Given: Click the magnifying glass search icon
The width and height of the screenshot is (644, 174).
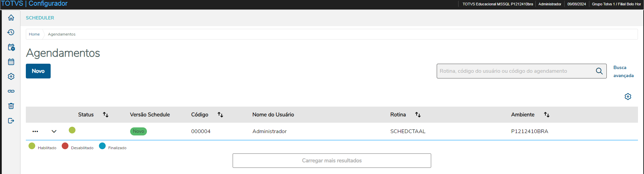Looking at the screenshot, I should point(599,71).
